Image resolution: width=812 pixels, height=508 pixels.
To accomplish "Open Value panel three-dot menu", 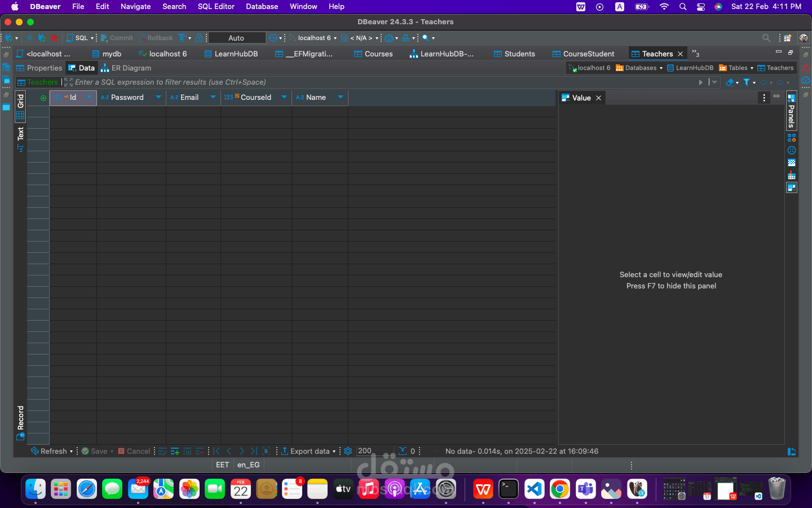I will (764, 98).
